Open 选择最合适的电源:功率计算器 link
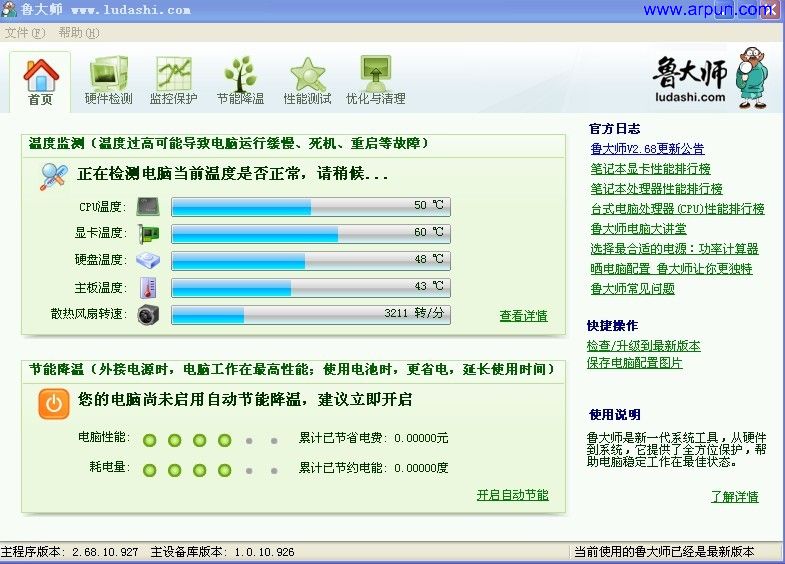785x564 pixels. (674, 249)
